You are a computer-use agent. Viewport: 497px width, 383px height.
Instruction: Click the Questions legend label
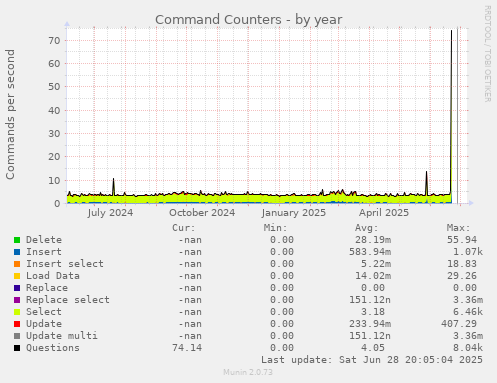tap(53, 348)
